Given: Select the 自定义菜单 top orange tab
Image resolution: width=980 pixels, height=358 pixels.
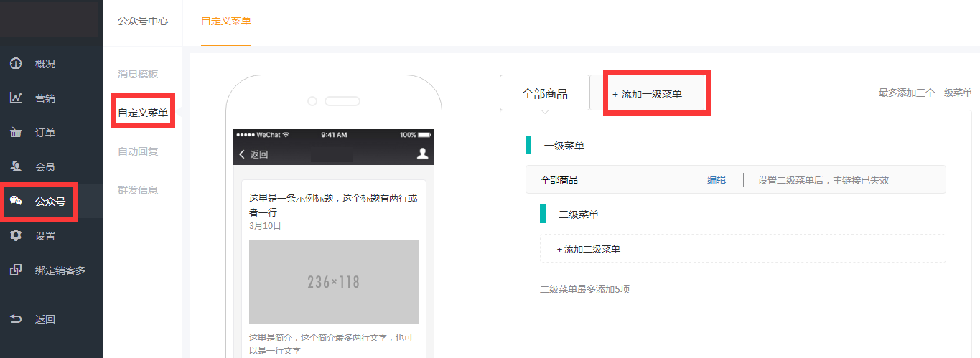Looking at the screenshot, I should point(226,22).
